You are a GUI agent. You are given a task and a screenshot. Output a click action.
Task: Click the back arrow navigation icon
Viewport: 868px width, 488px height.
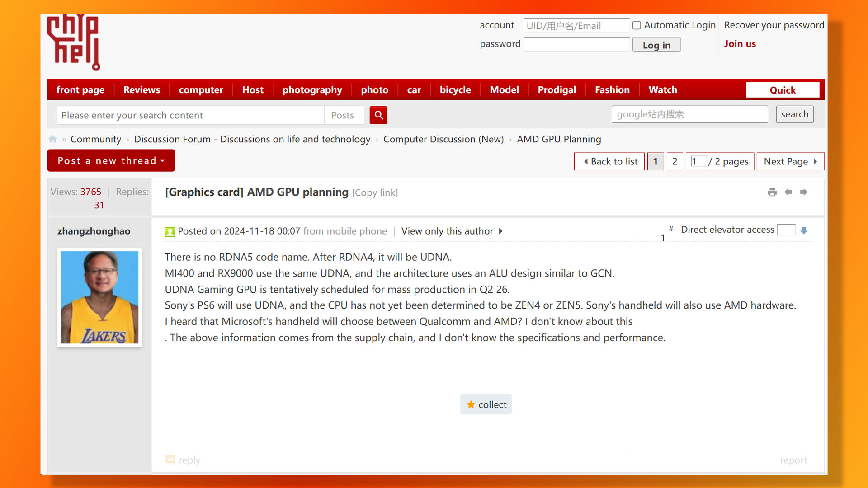click(x=788, y=191)
